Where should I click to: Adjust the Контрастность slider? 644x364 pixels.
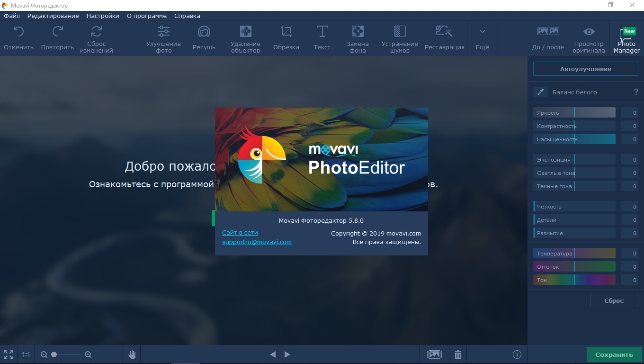pyautogui.click(x=574, y=126)
